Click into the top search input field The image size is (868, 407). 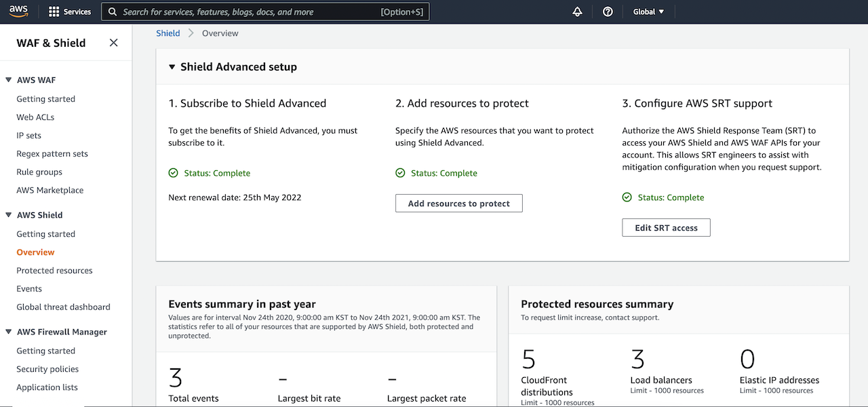(264, 11)
